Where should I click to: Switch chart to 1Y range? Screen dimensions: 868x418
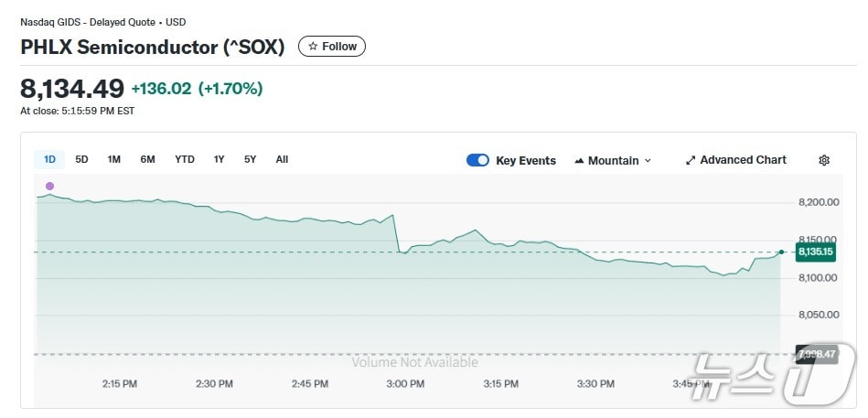pos(219,159)
